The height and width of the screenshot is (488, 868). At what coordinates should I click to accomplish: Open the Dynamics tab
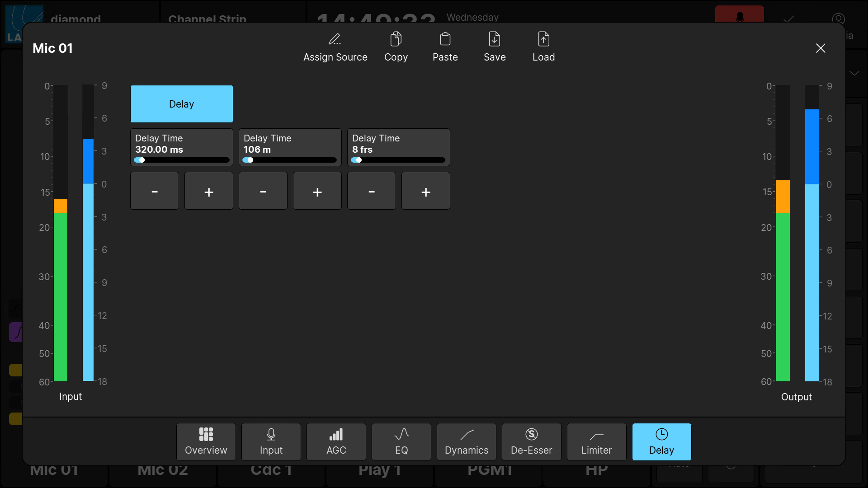[467, 442]
